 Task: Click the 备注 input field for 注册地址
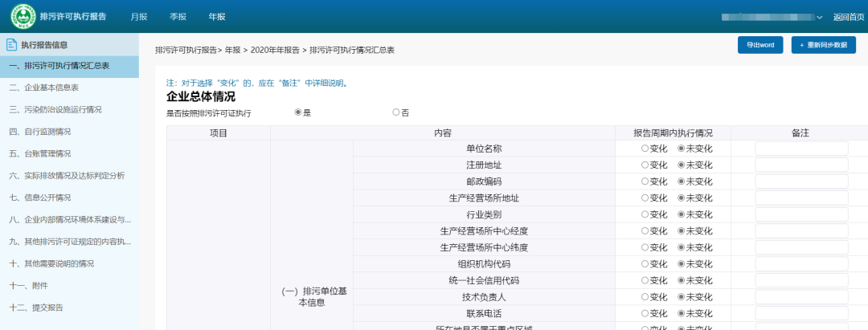801,165
